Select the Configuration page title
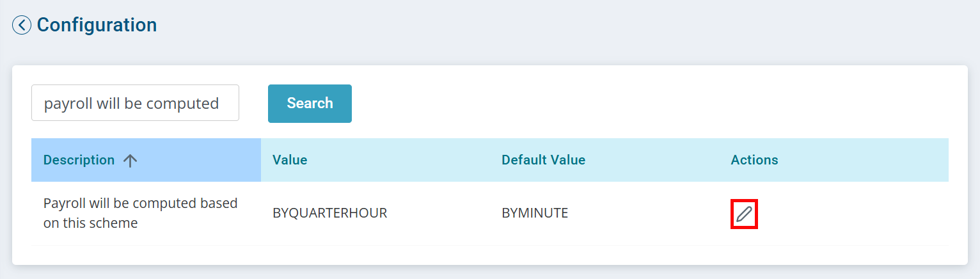The image size is (980, 279). point(97,25)
